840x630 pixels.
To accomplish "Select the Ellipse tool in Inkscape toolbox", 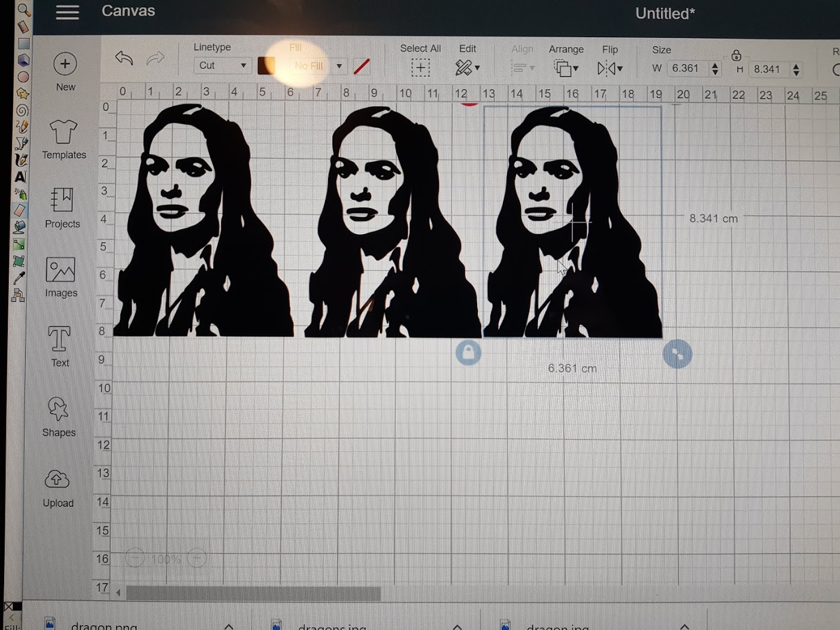I will pos(23,77).
